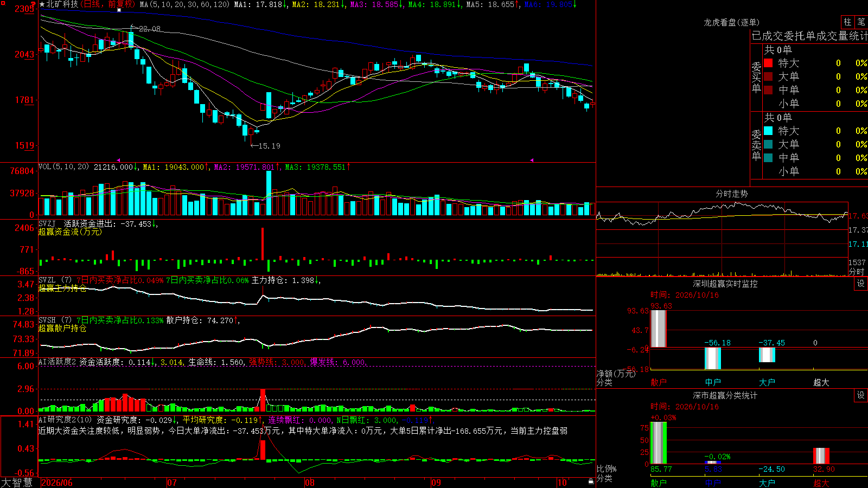868x488 pixels.
Task: Click the MA(5,10,20,30,60,120) indicator label
Action: point(185,4)
